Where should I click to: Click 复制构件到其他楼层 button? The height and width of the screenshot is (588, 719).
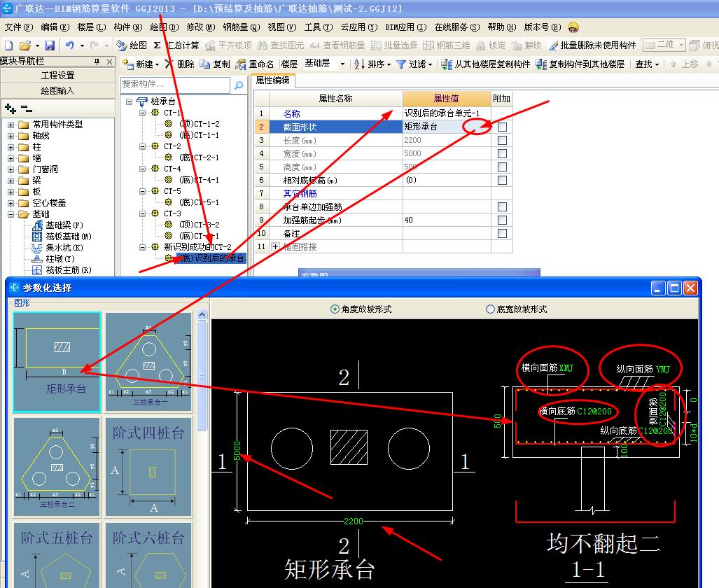pos(580,64)
